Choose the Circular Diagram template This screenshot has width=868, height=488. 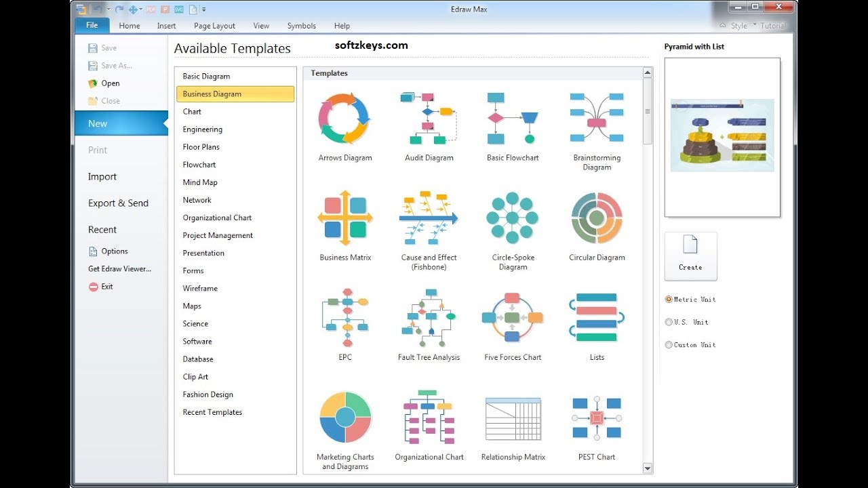coord(597,226)
